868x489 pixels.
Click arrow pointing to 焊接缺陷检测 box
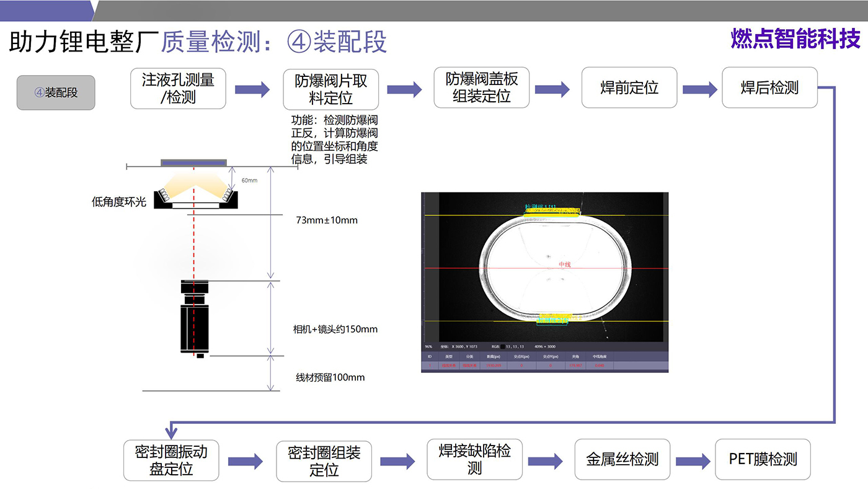coord(397,461)
